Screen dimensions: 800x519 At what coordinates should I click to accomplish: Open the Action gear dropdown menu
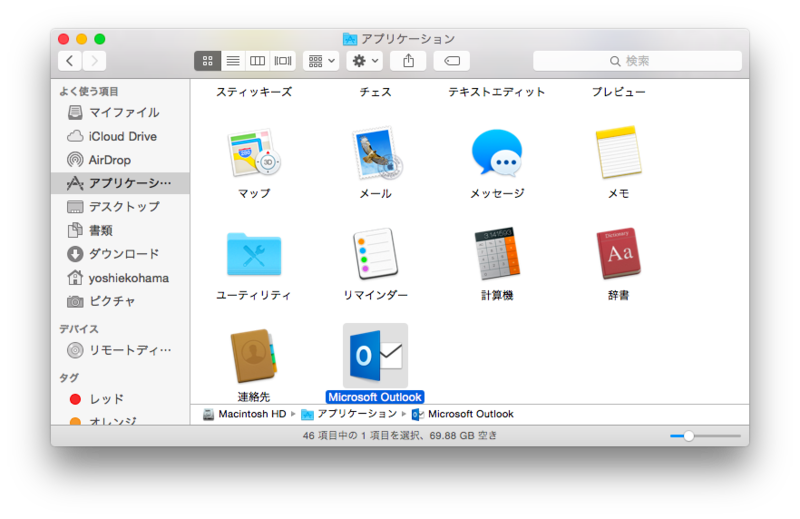point(364,61)
